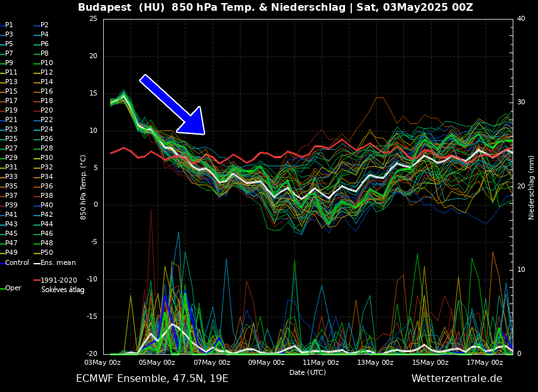Click the 17May 00z date tick

tap(485, 363)
